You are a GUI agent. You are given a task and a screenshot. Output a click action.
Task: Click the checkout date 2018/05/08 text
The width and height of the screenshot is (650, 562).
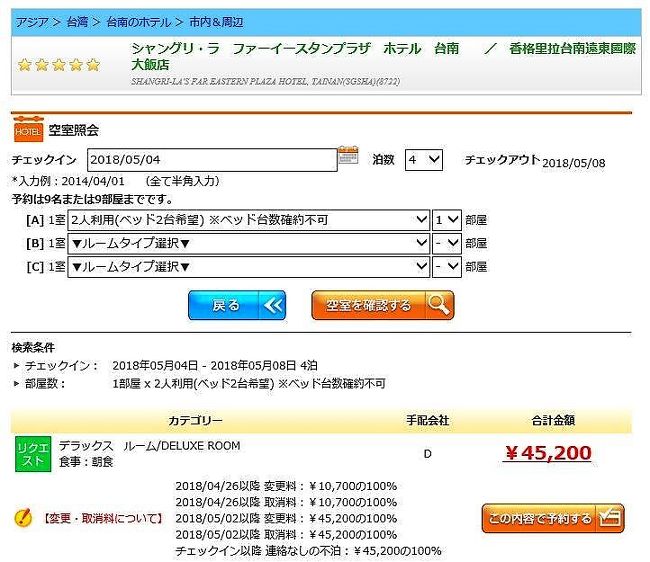[574, 163]
